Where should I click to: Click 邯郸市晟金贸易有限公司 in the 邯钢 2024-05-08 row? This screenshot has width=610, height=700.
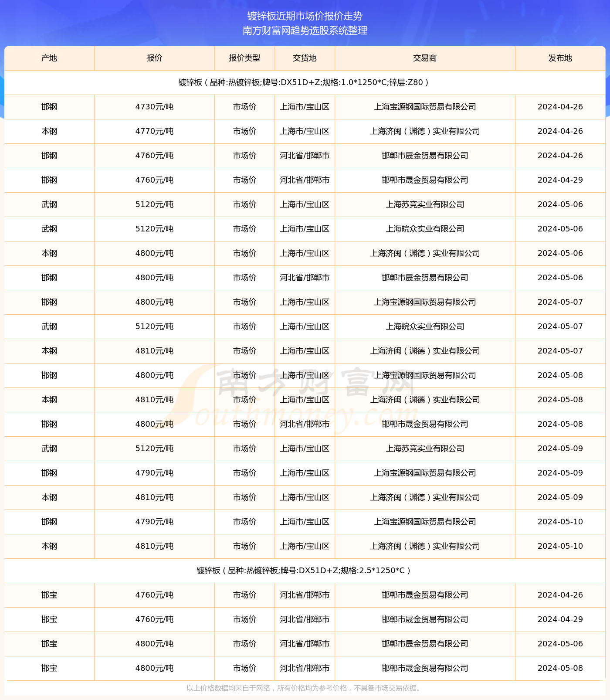[x=425, y=424]
